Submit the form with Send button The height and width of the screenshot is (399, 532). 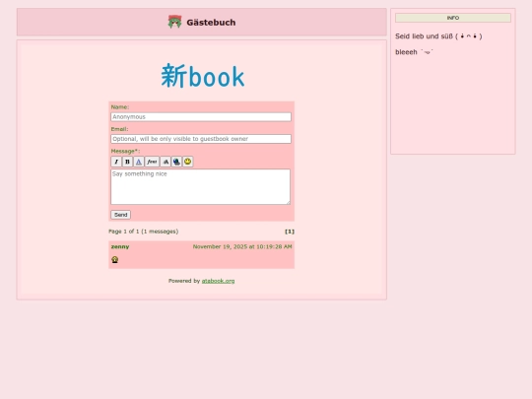[x=121, y=215]
